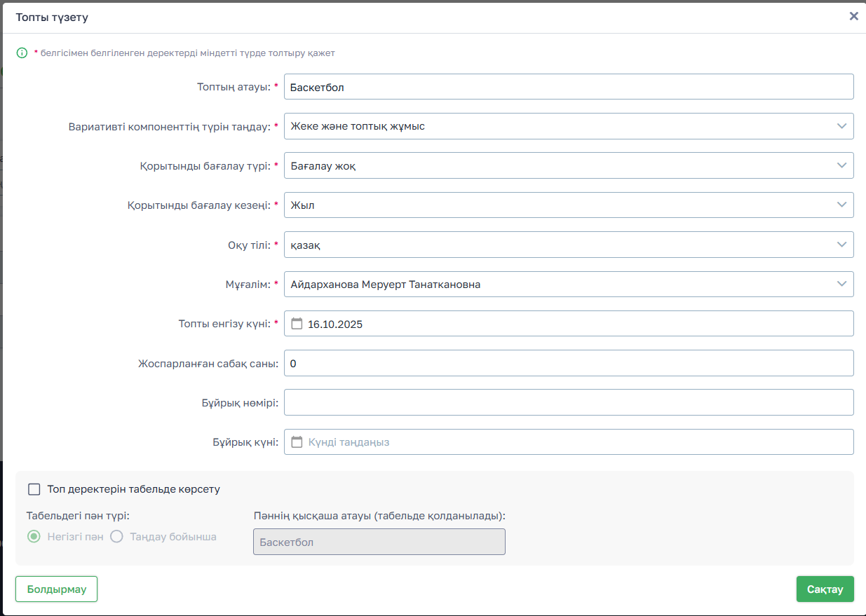
Task: Select Таңдау бойынша radio option
Action: coord(116,537)
